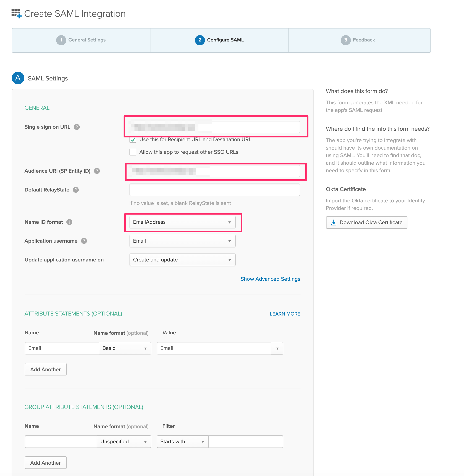Click help icon beside Audience URI label

click(97, 171)
